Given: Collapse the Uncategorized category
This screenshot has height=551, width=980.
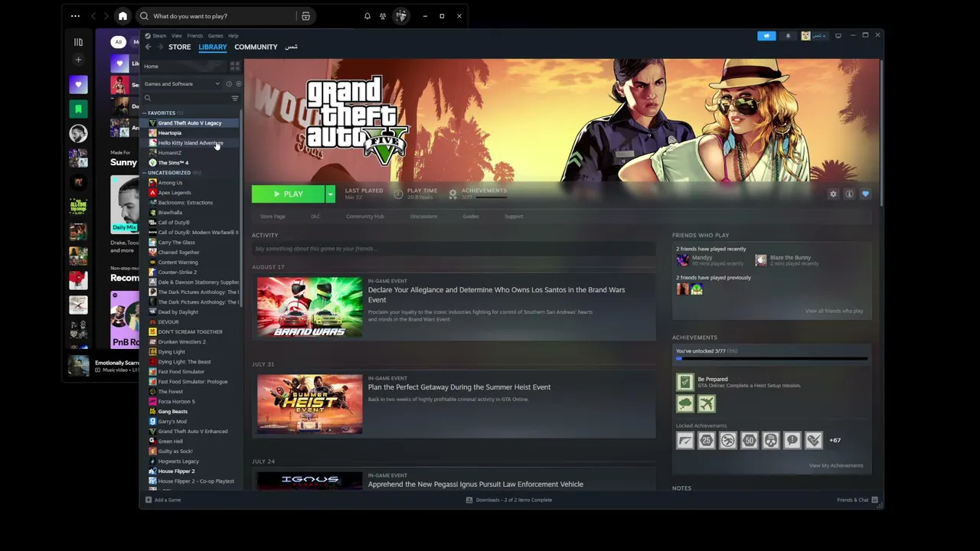Looking at the screenshot, I should pos(144,173).
